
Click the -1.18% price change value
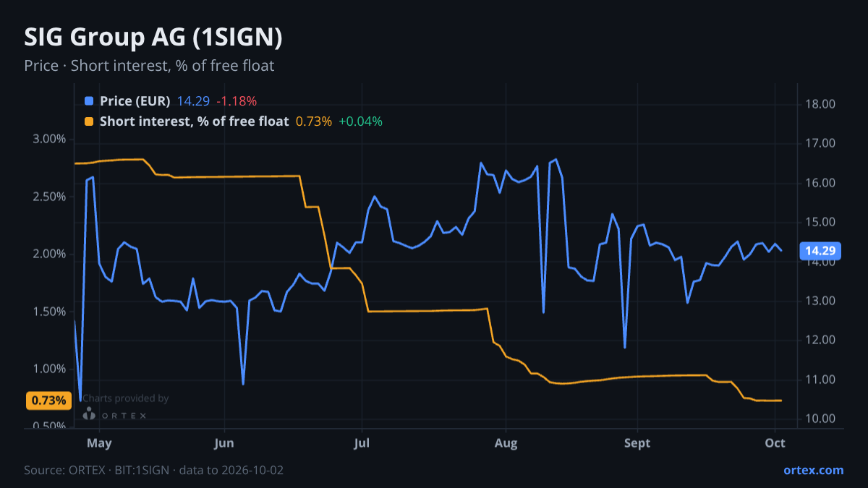click(x=237, y=101)
